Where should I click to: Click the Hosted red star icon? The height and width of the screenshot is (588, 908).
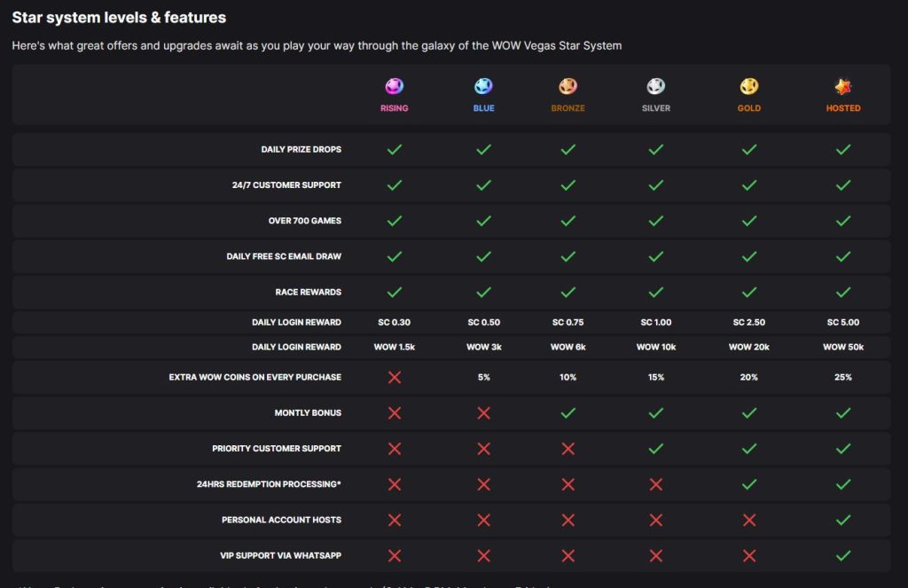tap(842, 86)
